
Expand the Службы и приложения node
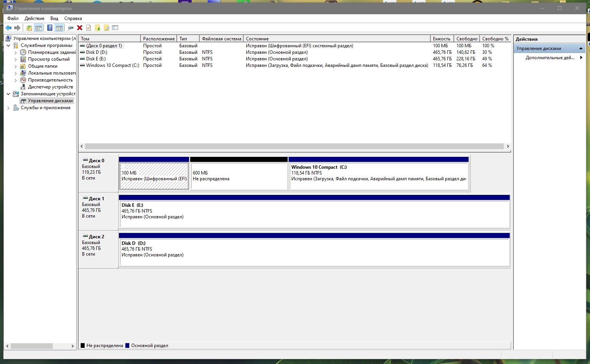pos(8,108)
